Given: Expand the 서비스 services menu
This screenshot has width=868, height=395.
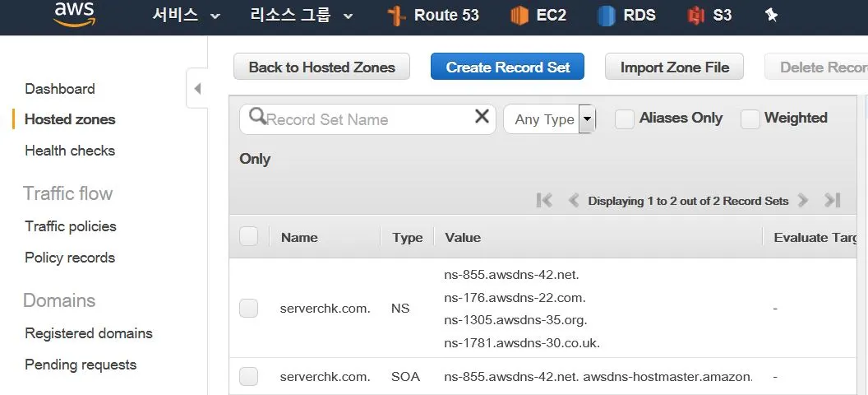Looking at the screenshot, I should [187, 15].
